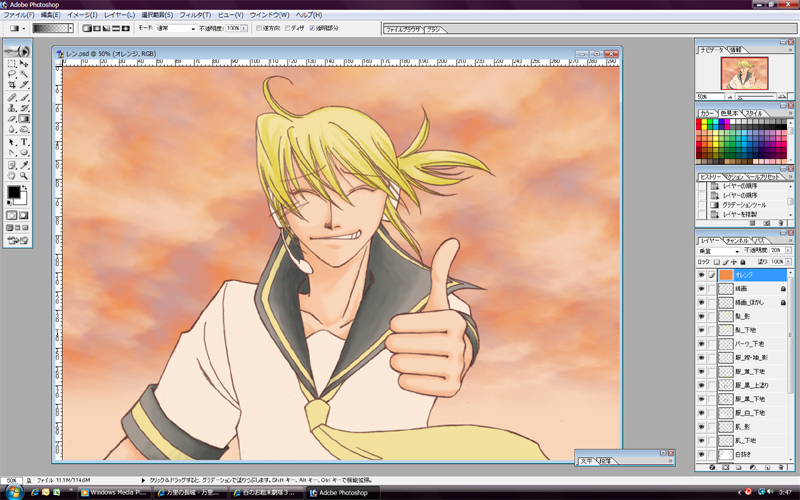Open the gradient picker dropdown arrow
800x500 pixels.
[x=73, y=29]
